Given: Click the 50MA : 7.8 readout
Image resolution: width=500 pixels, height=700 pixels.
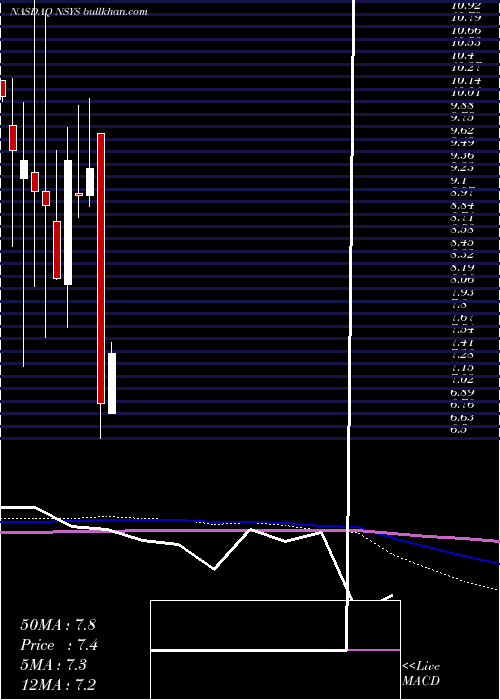Looking at the screenshot, I should click(x=58, y=625).
